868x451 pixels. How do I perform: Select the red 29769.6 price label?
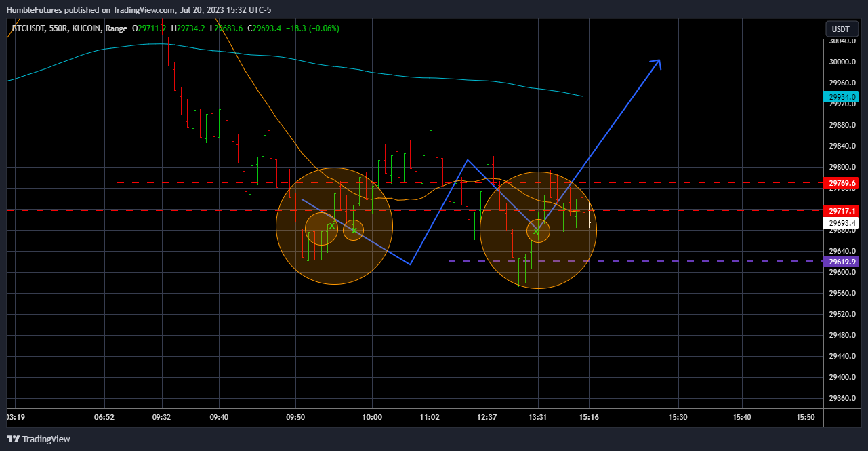pyautogui.click(x=840, y=183)
